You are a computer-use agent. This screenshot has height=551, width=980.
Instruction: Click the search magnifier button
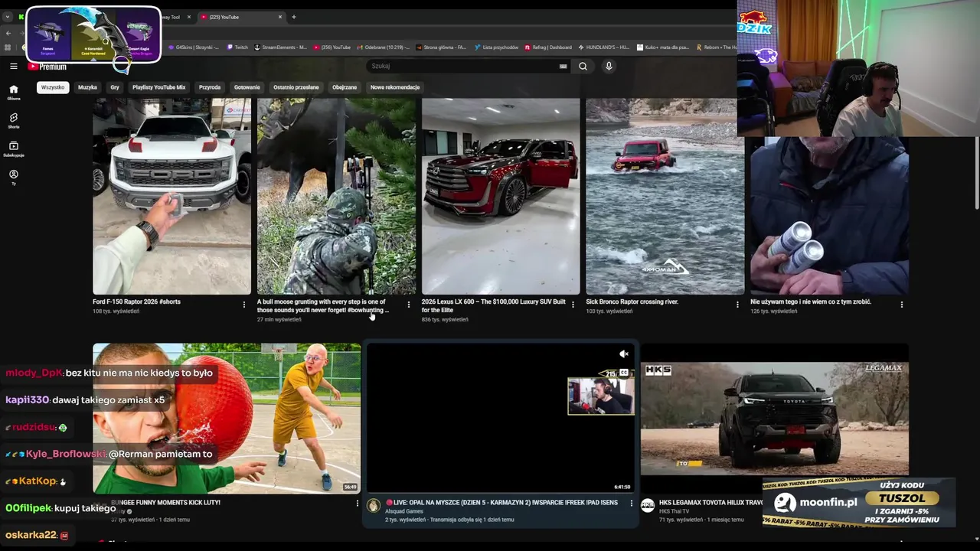(583, 66)
